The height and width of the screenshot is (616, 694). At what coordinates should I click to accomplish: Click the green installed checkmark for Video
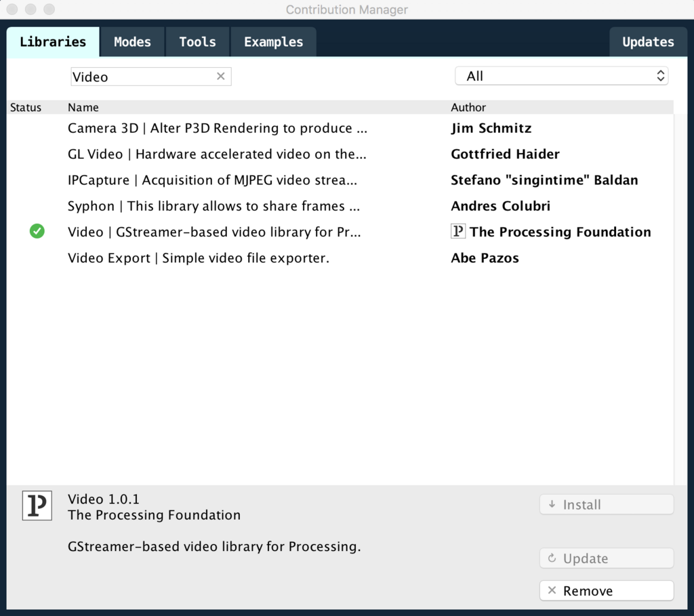pyautogui.click(x=37, y=231)
